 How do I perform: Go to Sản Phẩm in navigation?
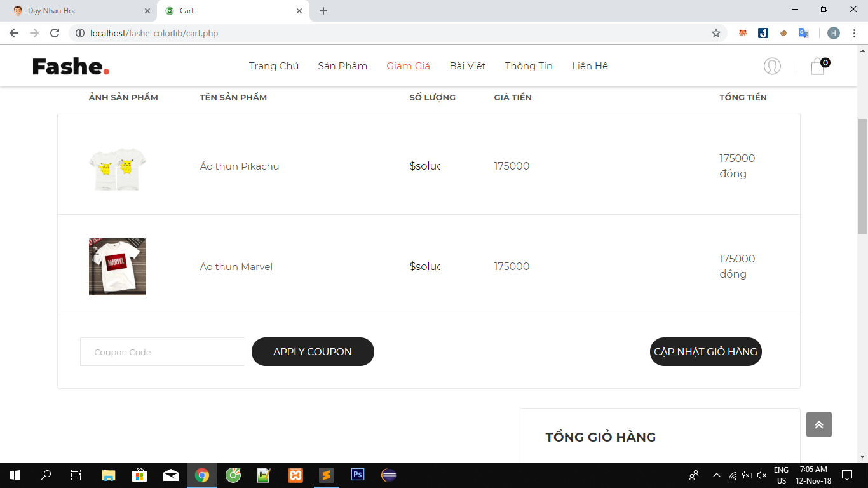342,66
